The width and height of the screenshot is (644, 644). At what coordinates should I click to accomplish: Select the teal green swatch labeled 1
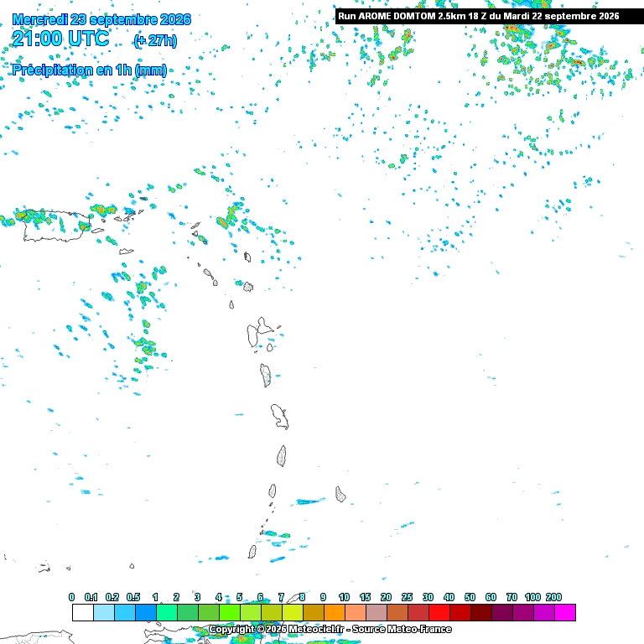[x=167, y=612]
